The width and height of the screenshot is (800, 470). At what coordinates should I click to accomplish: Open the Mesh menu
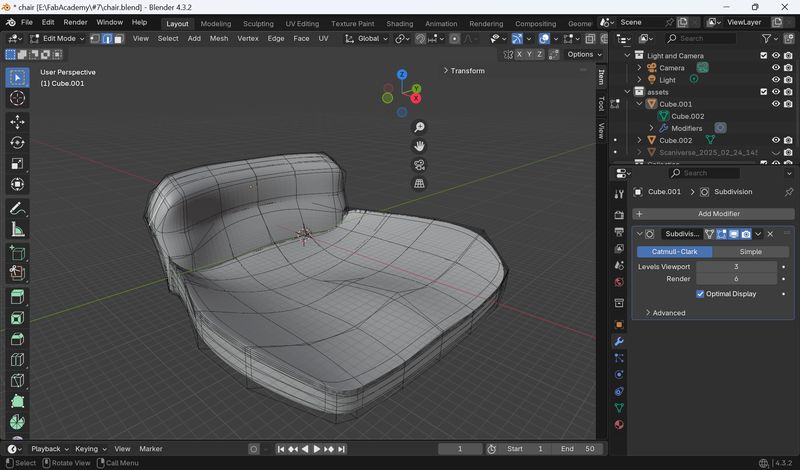point(219,38)
